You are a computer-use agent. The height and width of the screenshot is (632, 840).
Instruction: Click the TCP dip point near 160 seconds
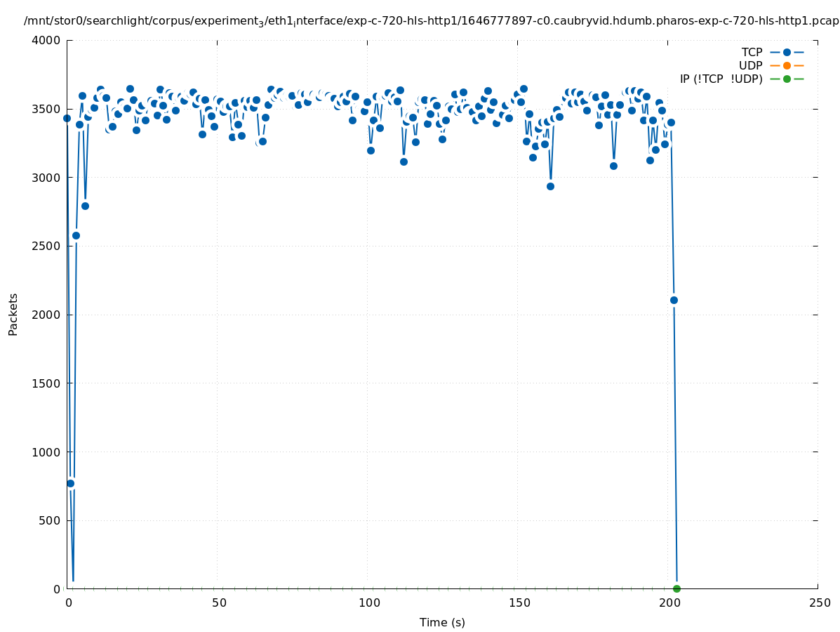click(550, 186)
